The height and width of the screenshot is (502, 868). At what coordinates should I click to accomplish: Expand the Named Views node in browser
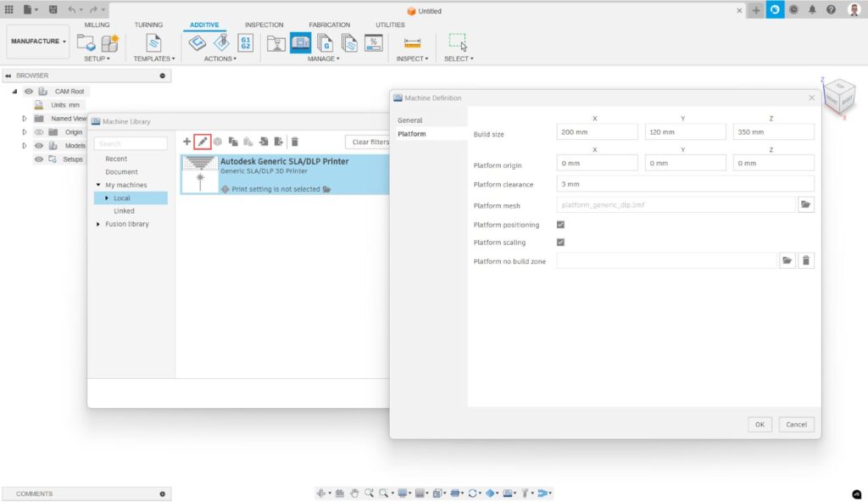click(x=25, y=119)
